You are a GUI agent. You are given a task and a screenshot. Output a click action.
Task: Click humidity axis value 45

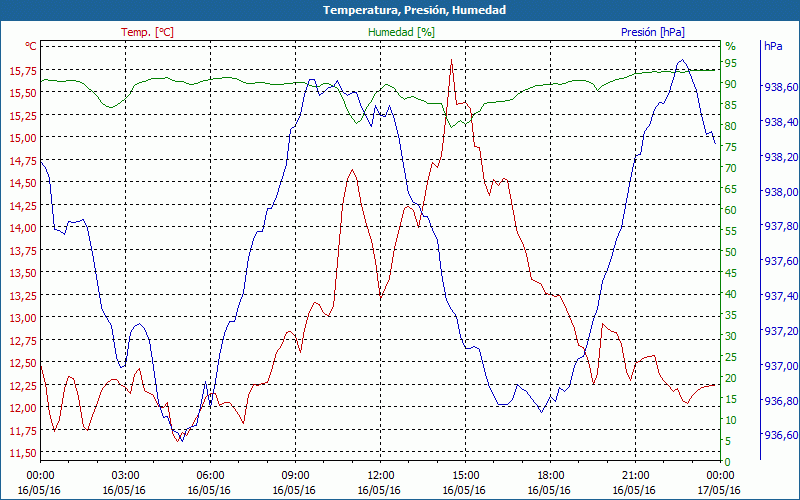(731, 272)
